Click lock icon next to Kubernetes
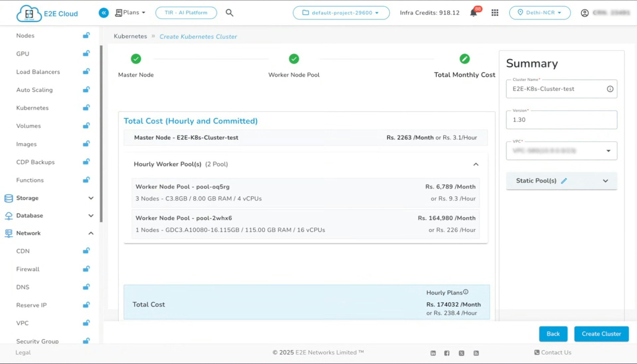This screenshot has width=637, height=364. 86,107
